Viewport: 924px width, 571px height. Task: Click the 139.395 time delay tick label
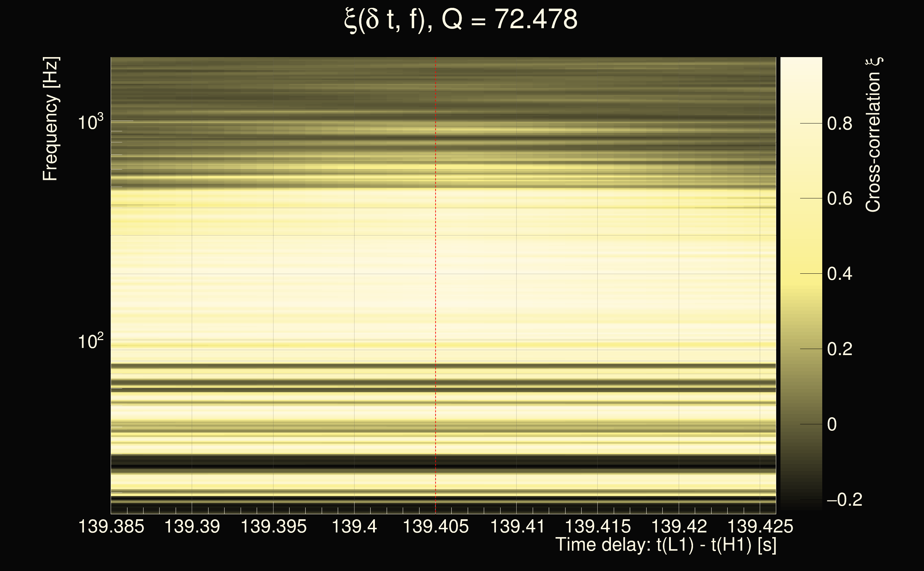[x=273, y=526]
